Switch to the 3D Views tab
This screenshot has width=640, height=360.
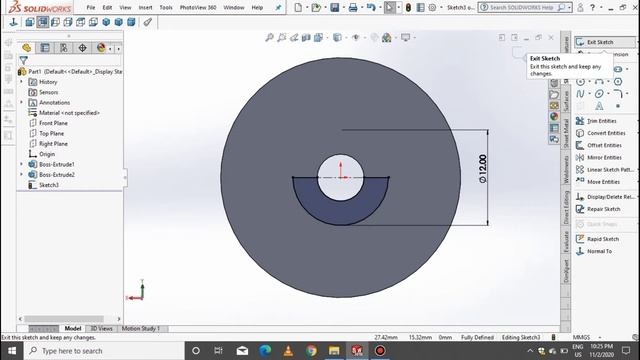[x=101, y=329]
